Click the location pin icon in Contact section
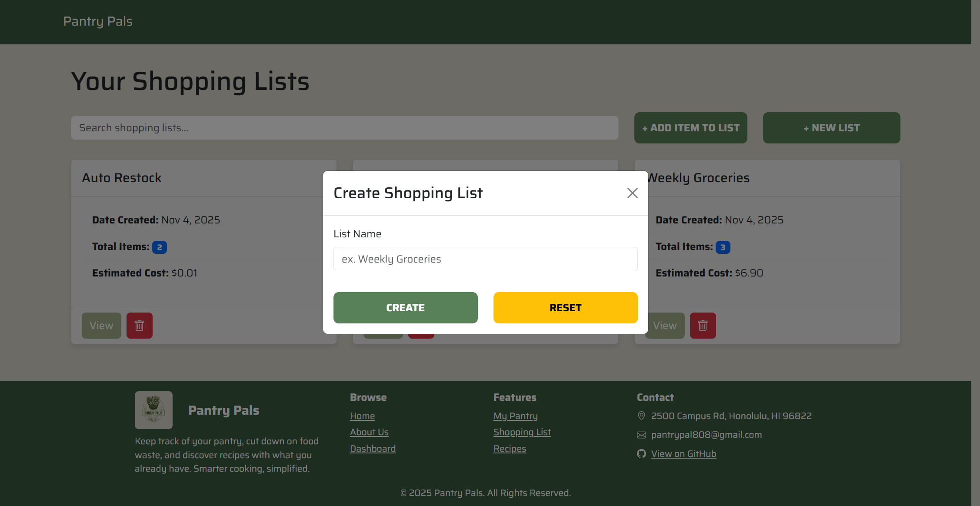 pos(641,416)
